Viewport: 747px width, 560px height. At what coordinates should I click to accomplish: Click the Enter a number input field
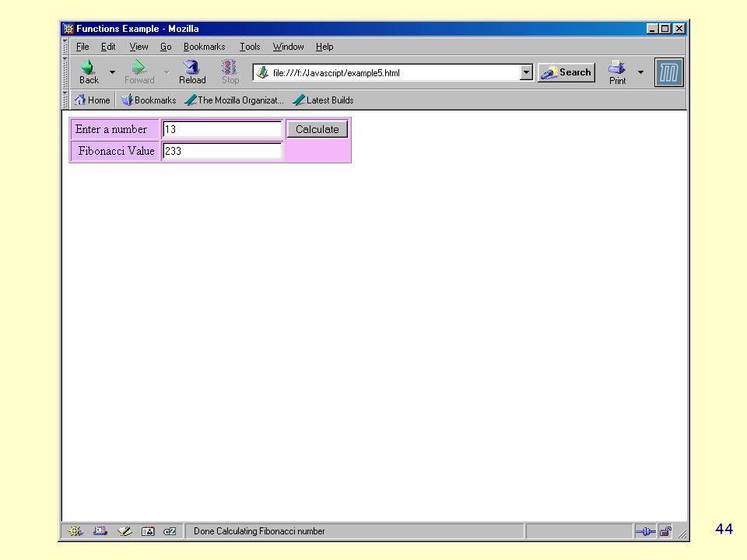point(222,129)
